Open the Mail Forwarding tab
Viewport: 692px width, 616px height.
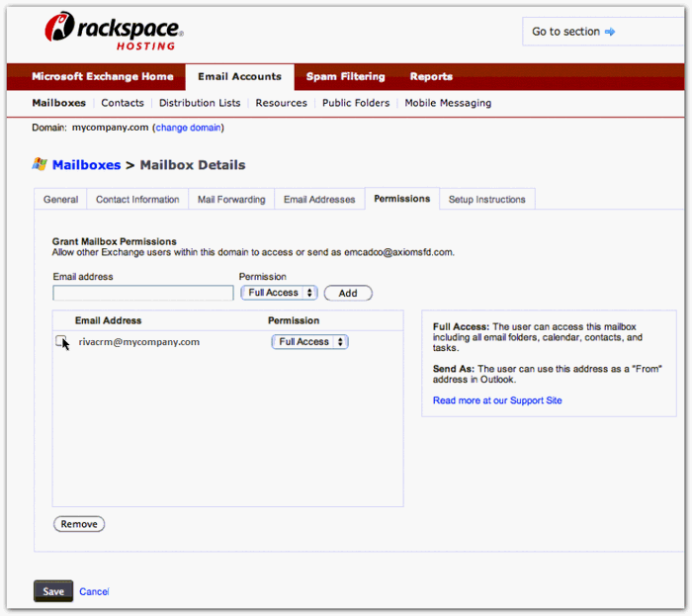coord(231,199)
